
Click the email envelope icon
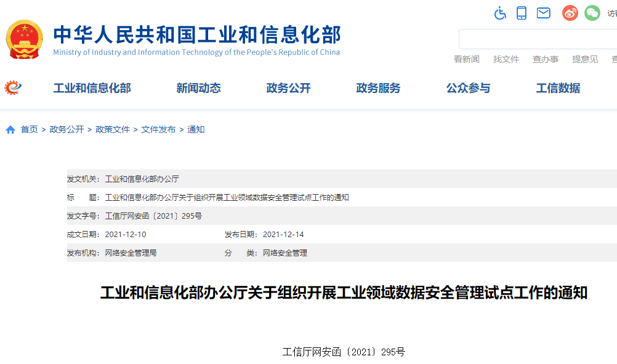pyautogui.click(x=543, y=12)
